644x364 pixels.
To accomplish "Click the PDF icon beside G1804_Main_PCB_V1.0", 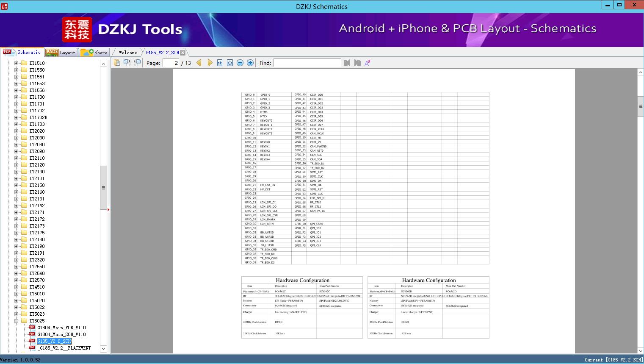I will pyautogui.click(x=32, y=327).
